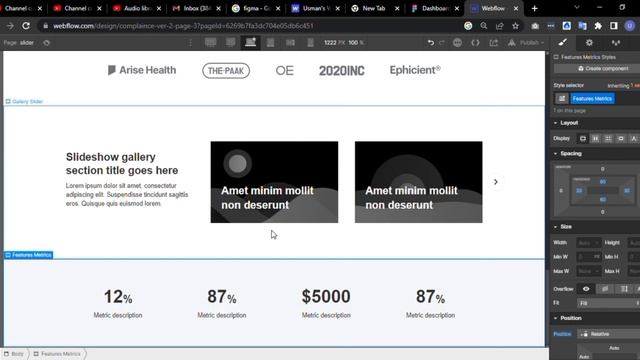Open the Style panel brush tab
Screen dimensions: 640x360
click(562, 42)
